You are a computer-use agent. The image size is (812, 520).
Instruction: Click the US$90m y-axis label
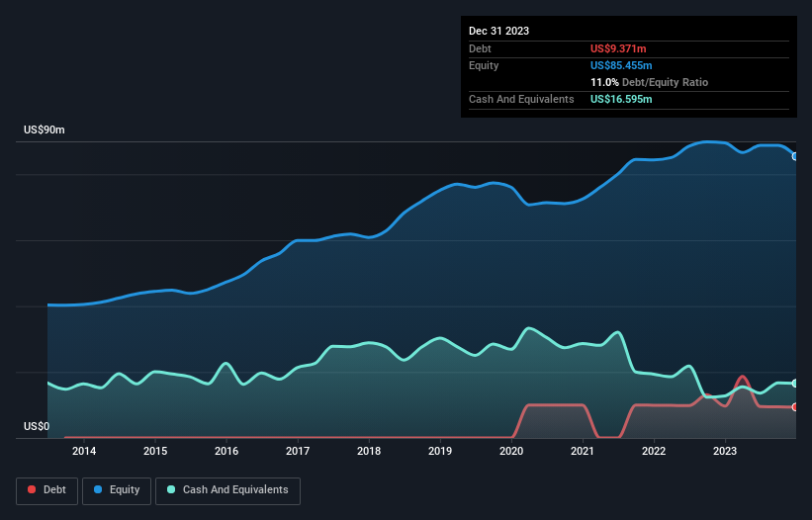pos(45,130)
